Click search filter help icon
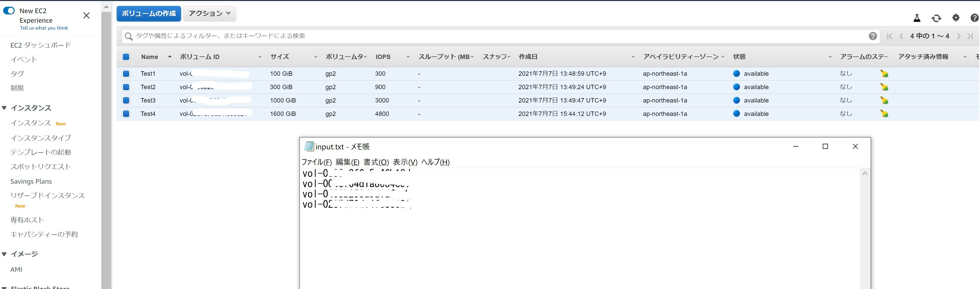This screenshot has height=289, width=980. coord(873,36)
